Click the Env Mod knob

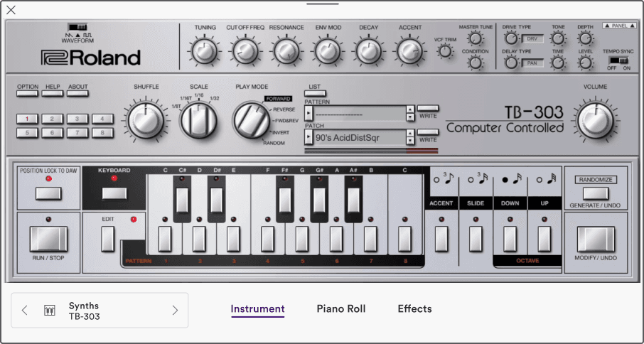click(x=328, y=52)
